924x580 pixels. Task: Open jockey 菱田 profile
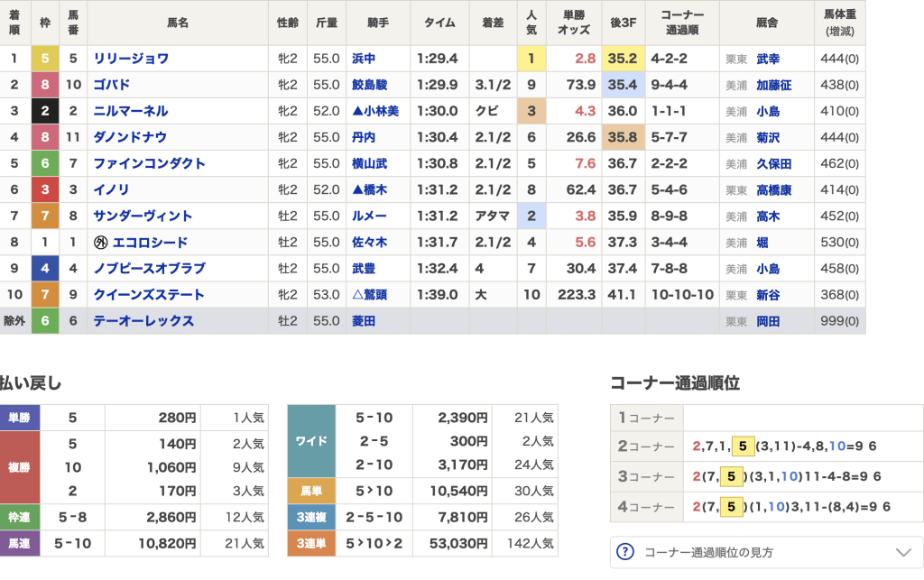pos(364,321)
